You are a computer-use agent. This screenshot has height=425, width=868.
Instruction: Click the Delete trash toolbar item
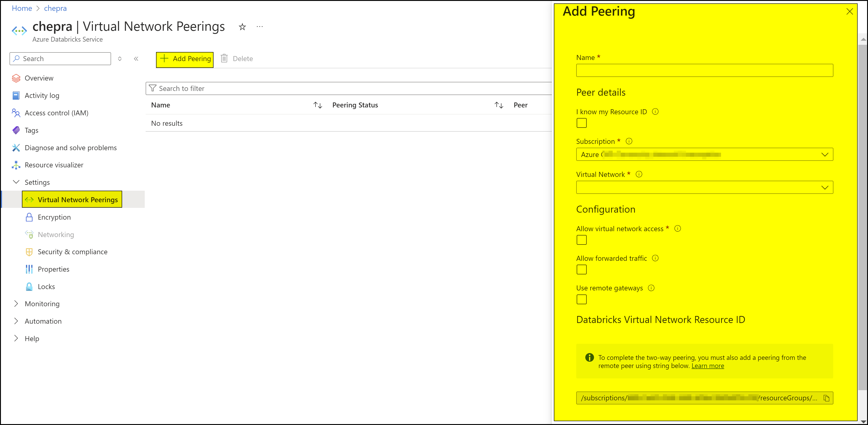point(237,59)
